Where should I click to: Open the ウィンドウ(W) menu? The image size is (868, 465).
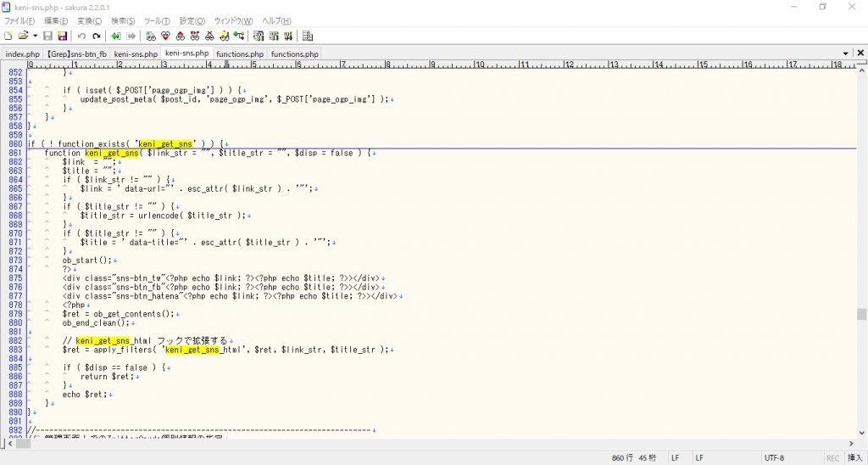click(234, 21)
